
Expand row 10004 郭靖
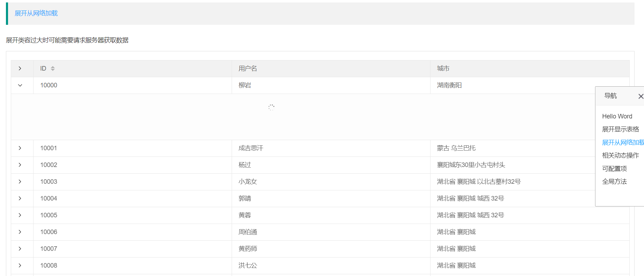click(20, 198)
